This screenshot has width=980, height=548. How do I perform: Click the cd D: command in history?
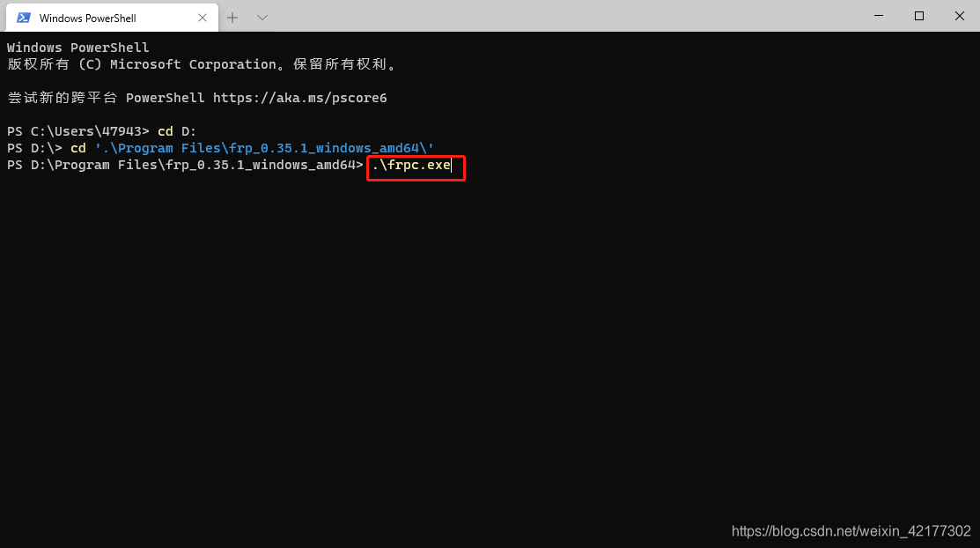click(x=172, y=130)
